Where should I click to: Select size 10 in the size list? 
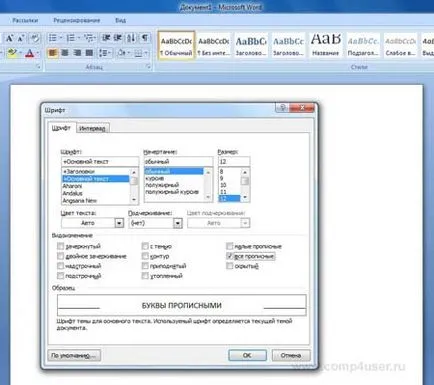[229, 185]
